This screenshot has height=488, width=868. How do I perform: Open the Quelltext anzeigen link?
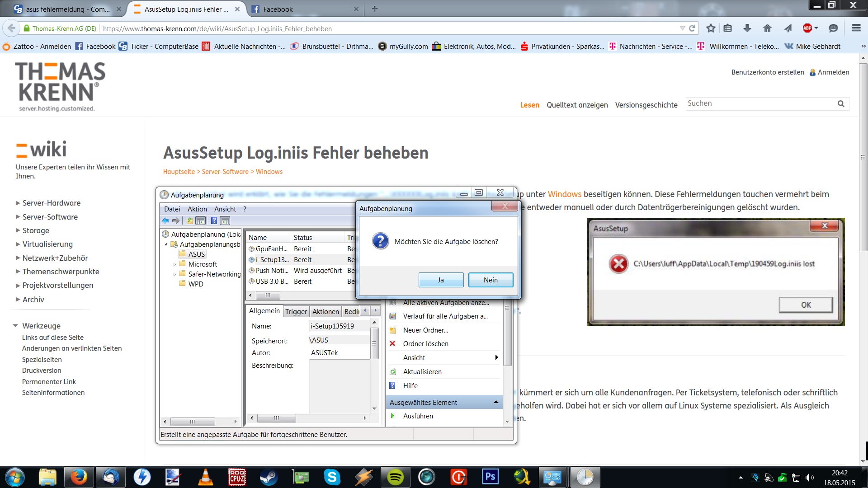tap(577, 105)
